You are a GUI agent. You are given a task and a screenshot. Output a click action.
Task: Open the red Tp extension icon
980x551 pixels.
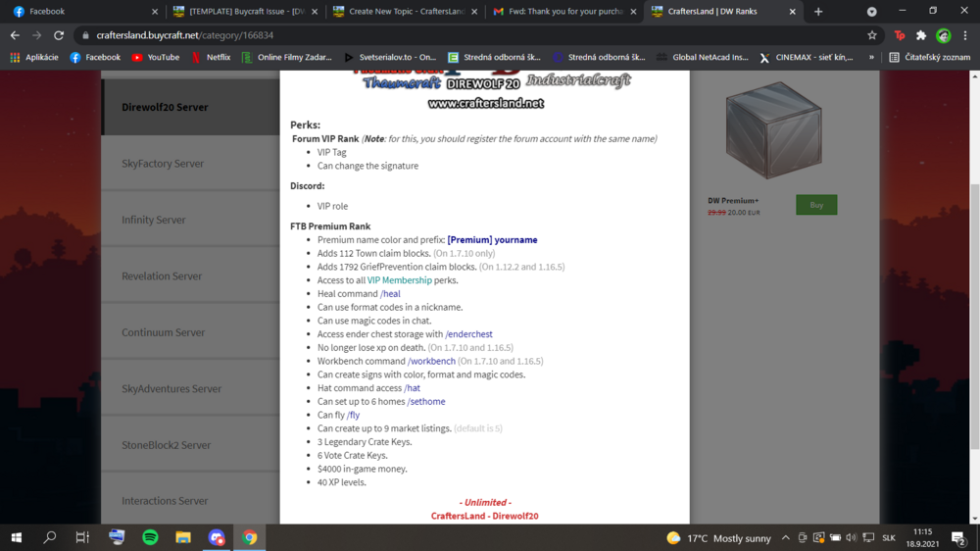click(x=900, y=35)
